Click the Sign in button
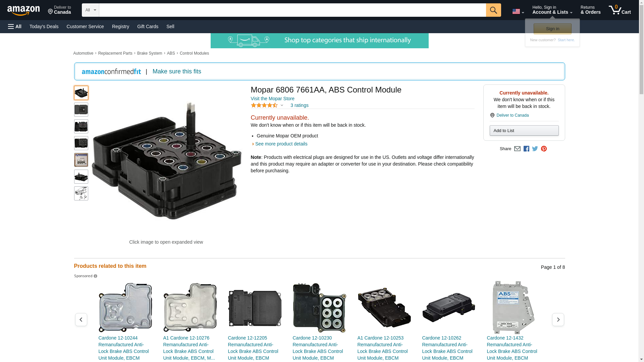This screenshot has height=362, width=644. click(x=552, y=29)
